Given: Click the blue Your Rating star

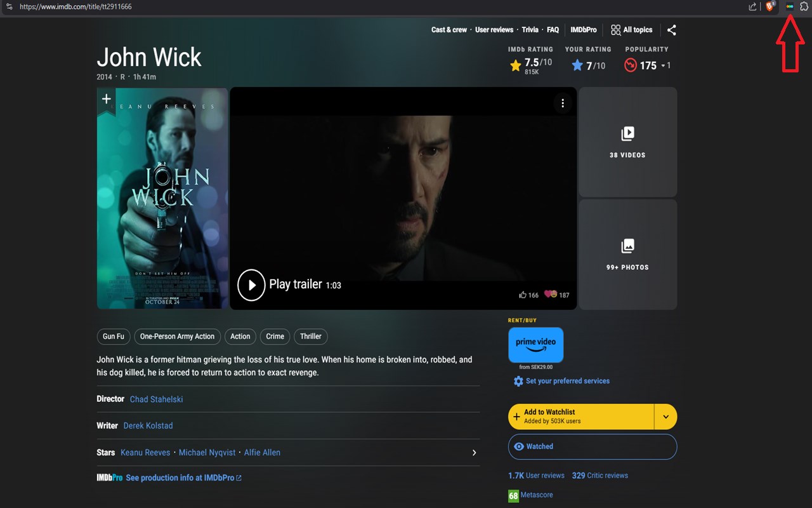Looking at the screenshot, I should pyautogui.click(x=577, y=65).
